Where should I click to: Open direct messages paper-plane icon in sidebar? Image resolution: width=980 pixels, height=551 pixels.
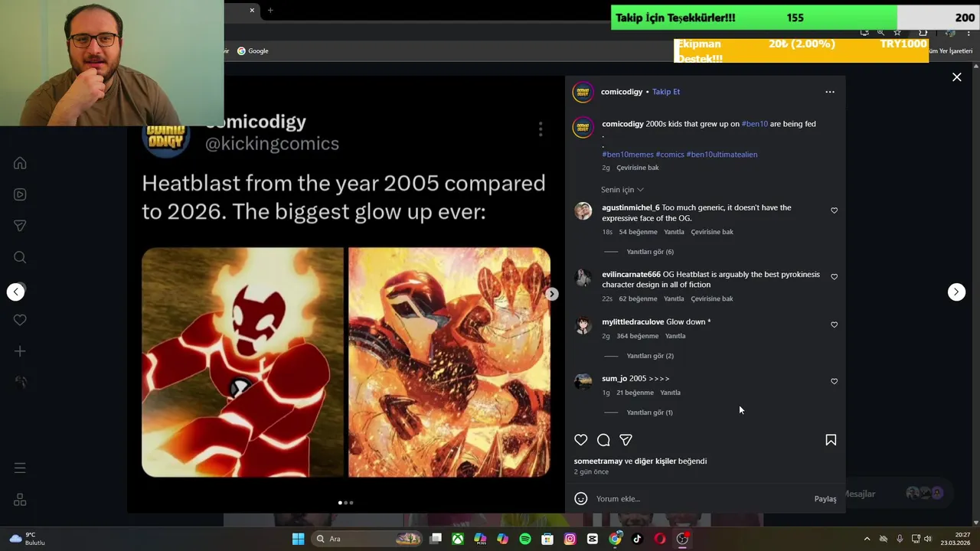pos(20,226)
